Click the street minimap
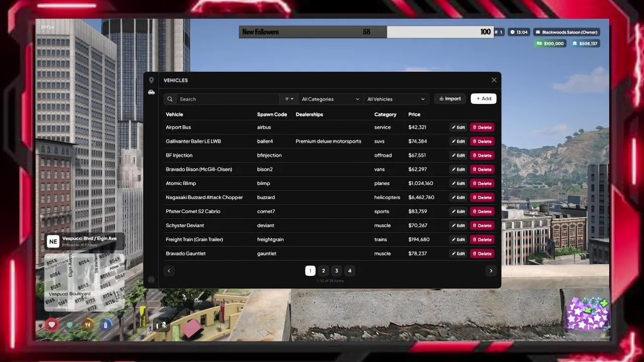Image resolution: width=644 pixels, height=362 pixels. click(x=85, y=282)
